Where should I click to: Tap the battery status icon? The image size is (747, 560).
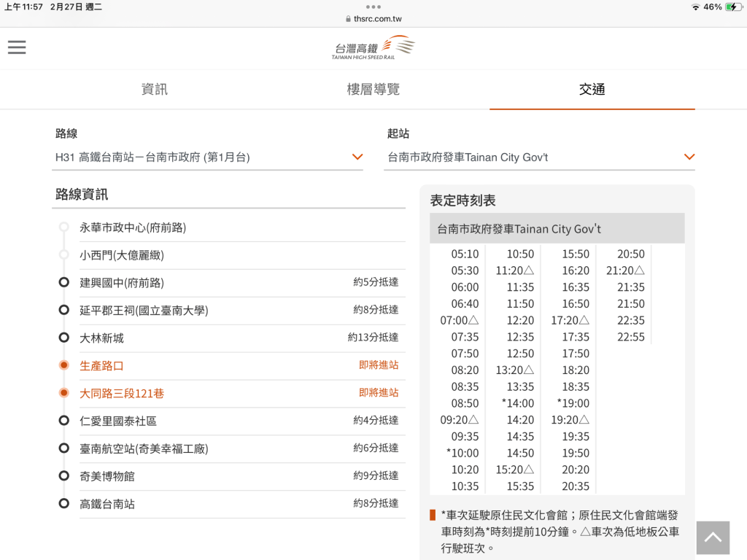pyautogui.click(x=732, y=7)
